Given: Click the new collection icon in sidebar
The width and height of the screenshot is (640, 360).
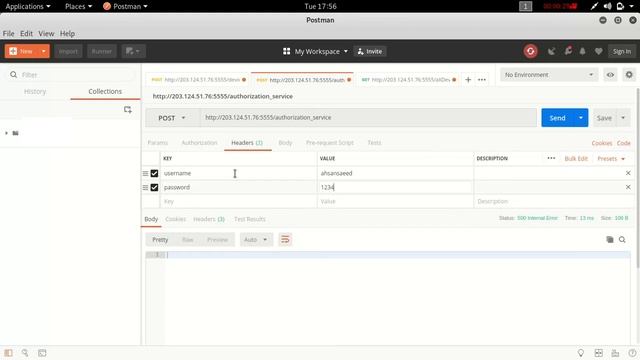Looking at the screenshot, I should (128, 110).
